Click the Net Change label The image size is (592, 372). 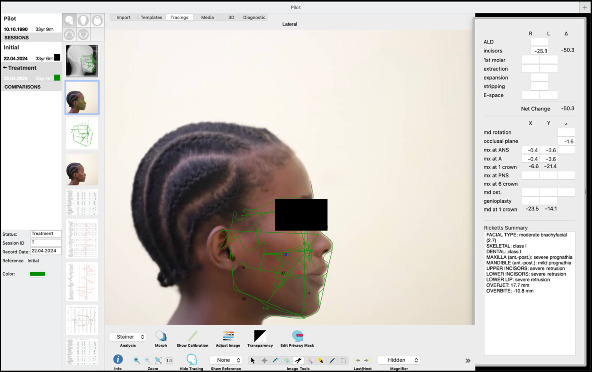535,109
